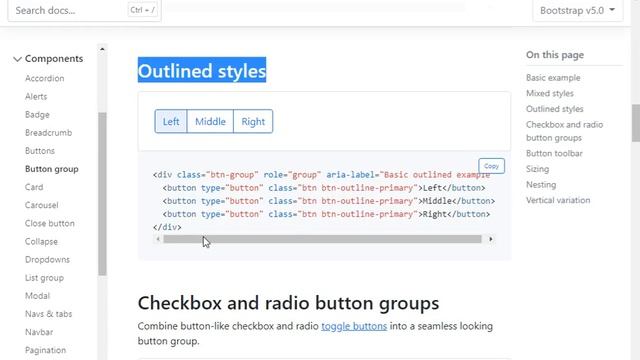Jump to Vertical variation section

(558, 200)
